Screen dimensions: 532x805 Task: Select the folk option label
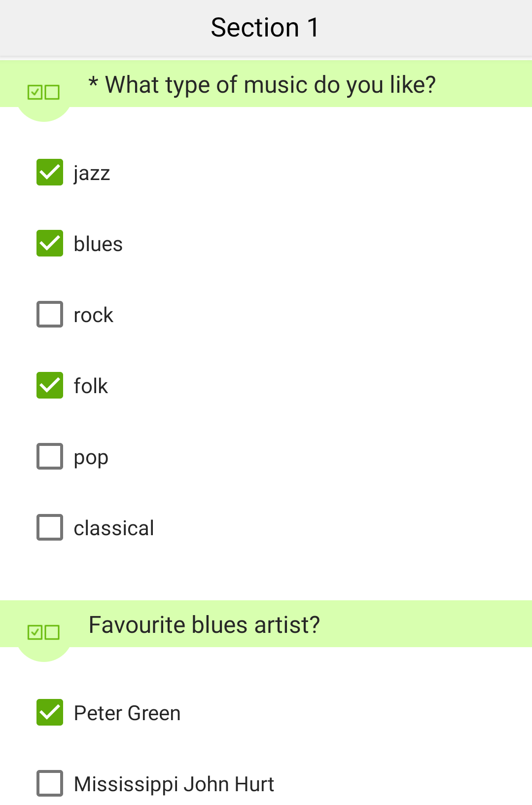coord(91,386)
